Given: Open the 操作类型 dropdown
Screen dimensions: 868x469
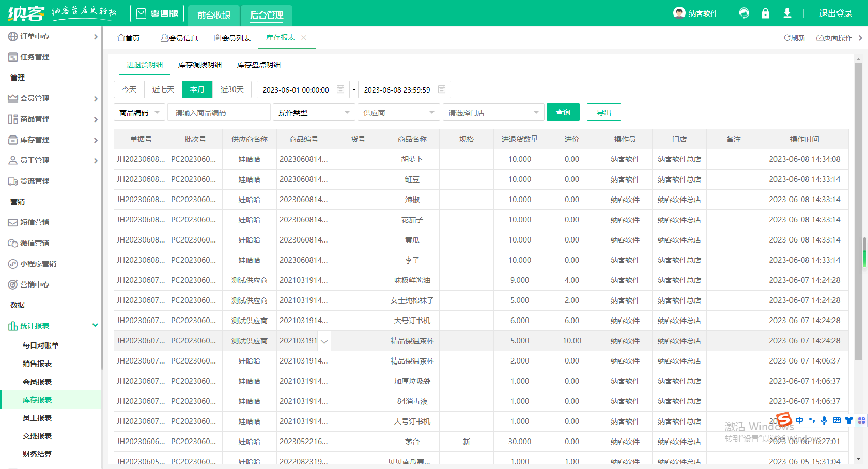Looking at the screenshot, I should pyautogui.click(x=314, y=112).
